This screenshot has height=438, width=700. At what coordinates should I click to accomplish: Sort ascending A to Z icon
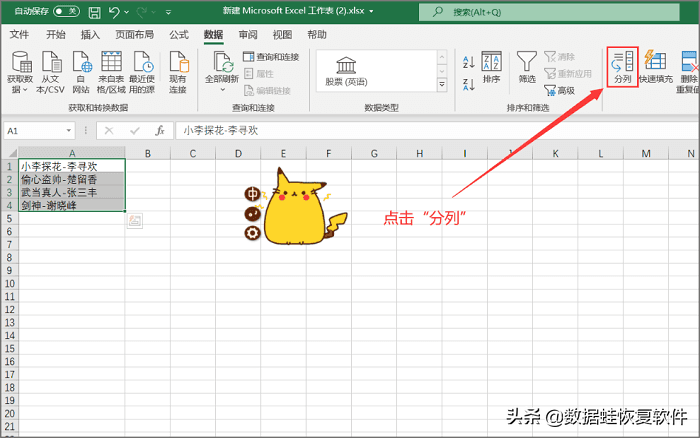(x=468, y=63)
